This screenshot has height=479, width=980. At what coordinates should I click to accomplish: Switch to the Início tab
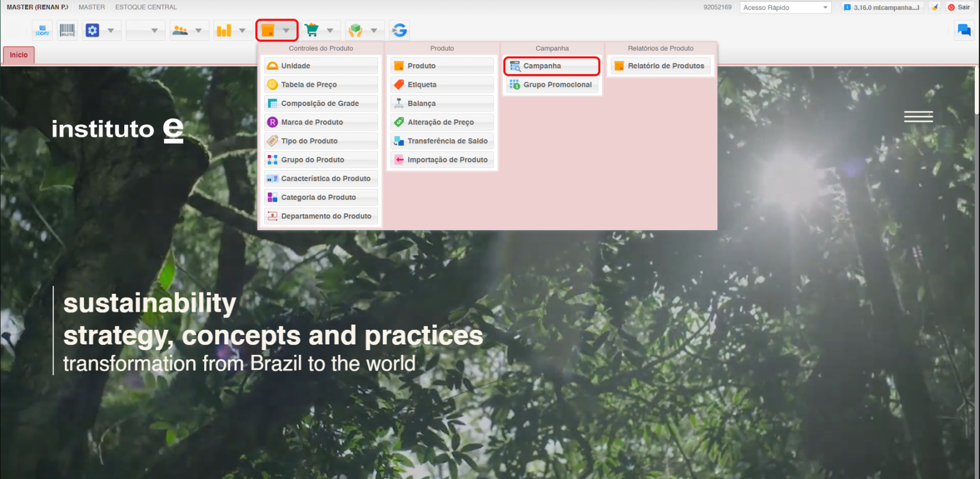(x=19, y=55)
